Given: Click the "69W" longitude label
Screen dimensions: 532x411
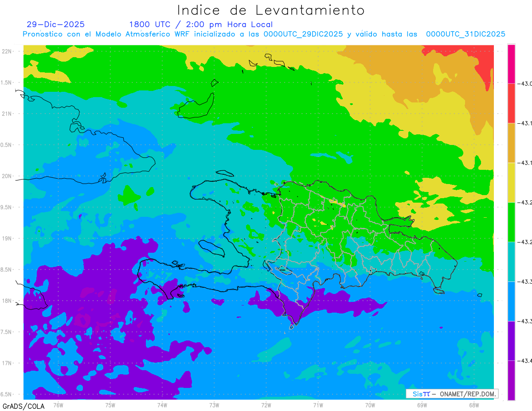Looking at the screenshot, I should (x=422, y=405).
